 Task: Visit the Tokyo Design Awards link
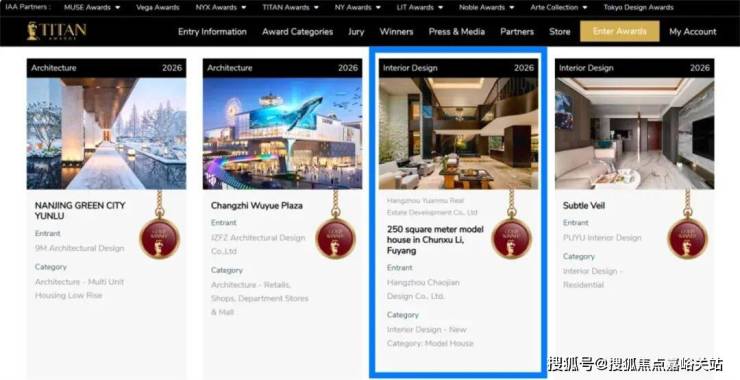coord(639,8)
